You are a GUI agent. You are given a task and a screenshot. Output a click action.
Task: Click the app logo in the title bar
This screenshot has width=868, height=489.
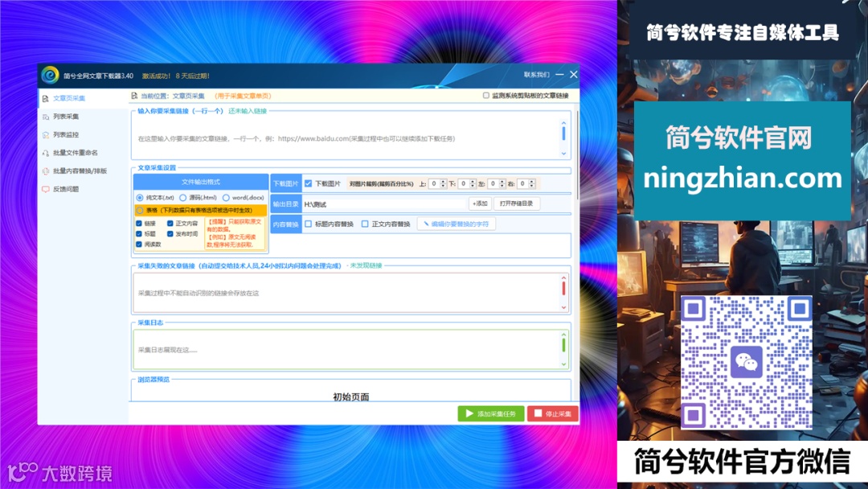pyautogui.click(x=50, y=75)
